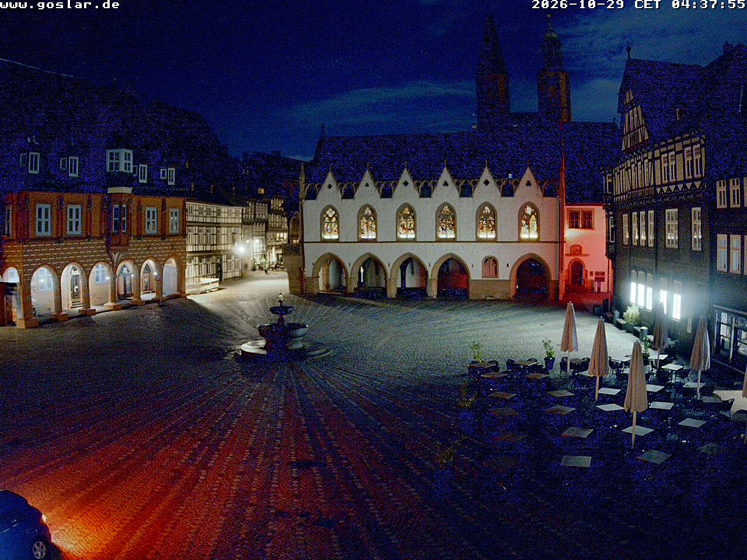This screenshot has width=747, height=560.
Task: Click the "CET" timezone label
Action: pyautogui.click(x=648, y=5)
